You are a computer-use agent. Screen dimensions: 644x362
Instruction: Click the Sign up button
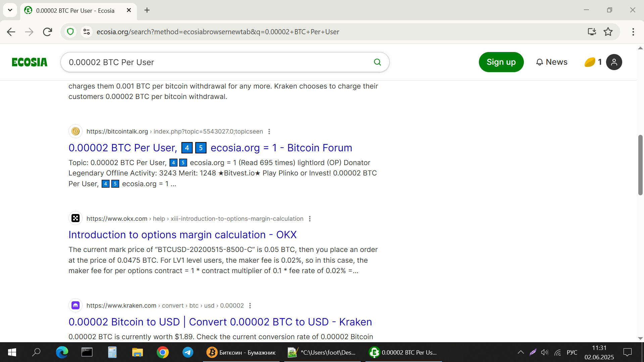[501, 62]
